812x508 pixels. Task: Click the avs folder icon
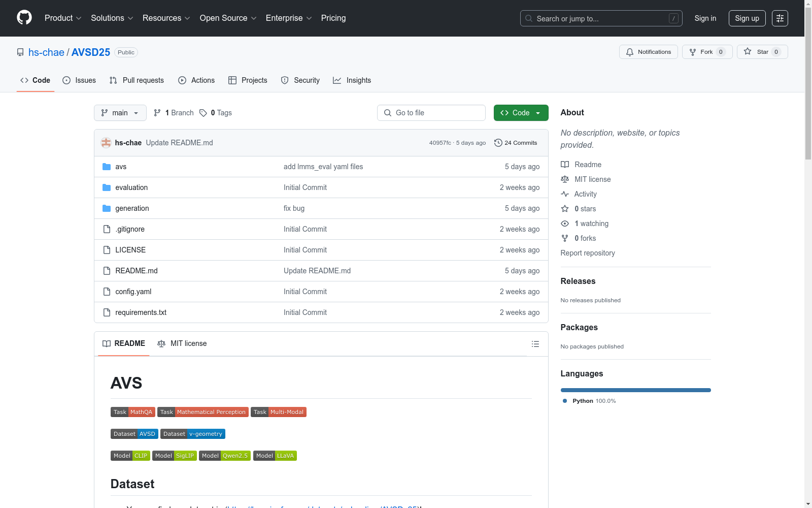(x=107, y=167)
